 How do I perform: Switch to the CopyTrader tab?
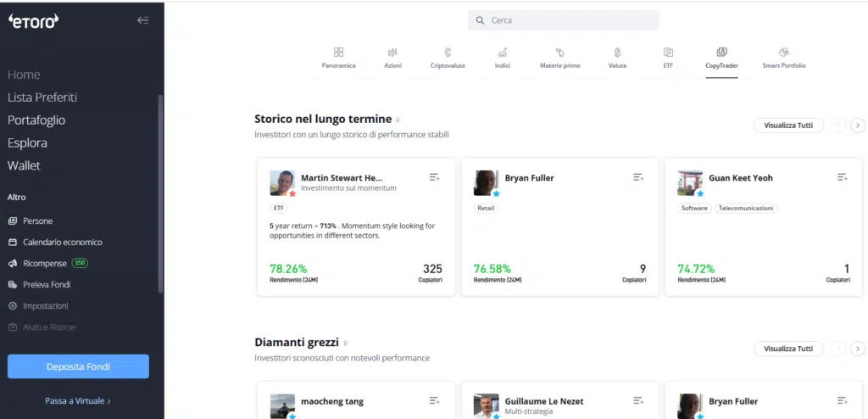point(722,60)
